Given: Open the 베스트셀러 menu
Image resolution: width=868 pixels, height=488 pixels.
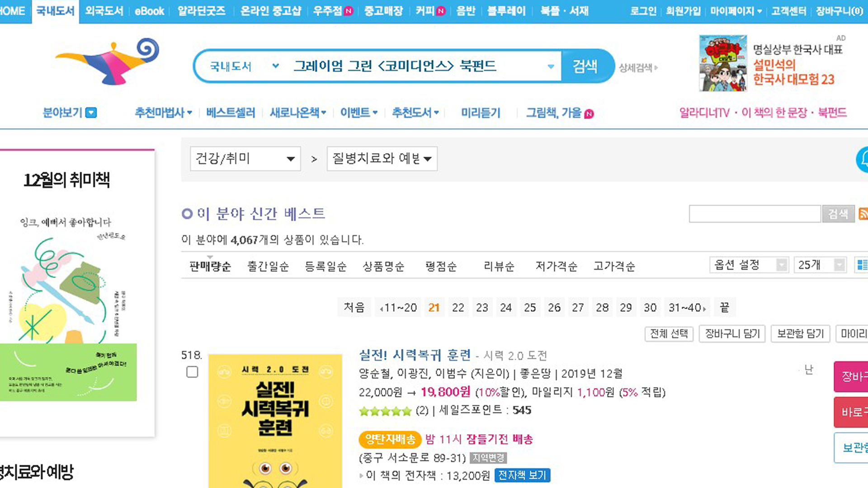Looking at the screenshot, I should [x=230, y=113].
